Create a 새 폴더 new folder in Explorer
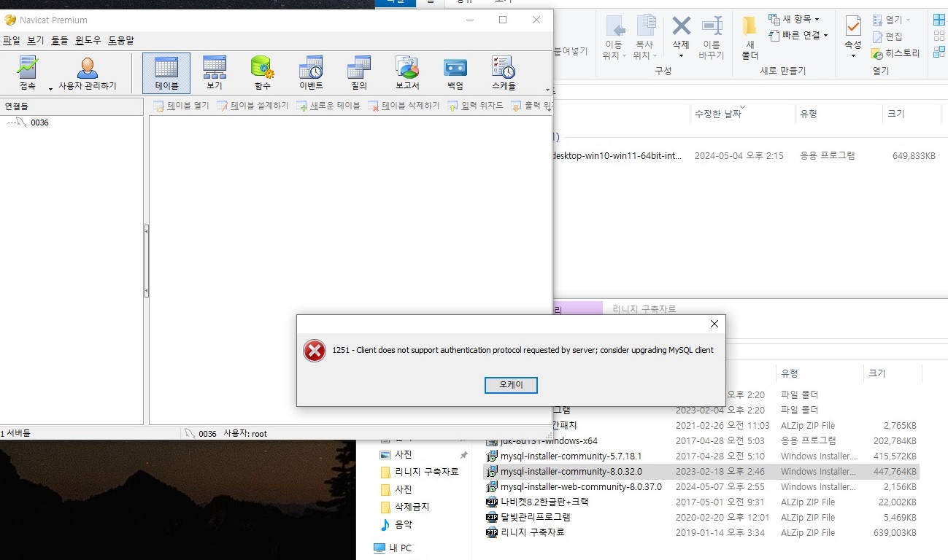948x560 pixels. (x=749, y=38)
